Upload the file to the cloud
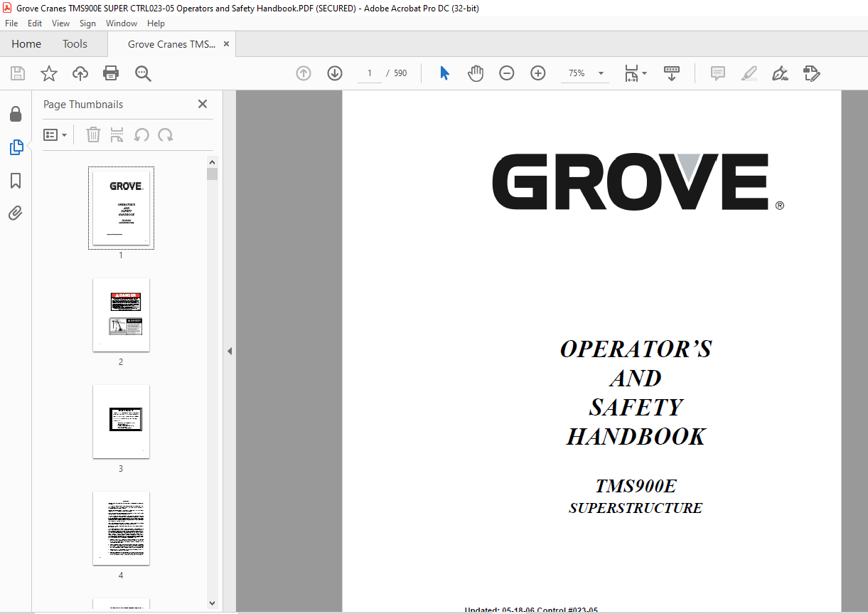The image size is (868, 614). click(80, 73)
